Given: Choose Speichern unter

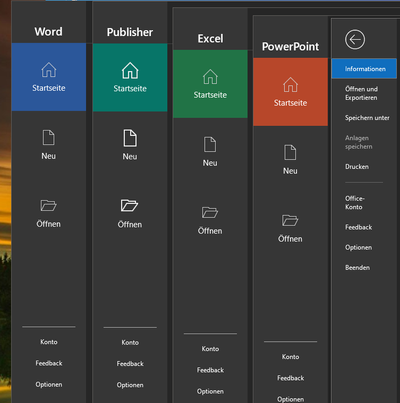Looking at the screenshot, I should pyautogui.click(x=367, y=118).
